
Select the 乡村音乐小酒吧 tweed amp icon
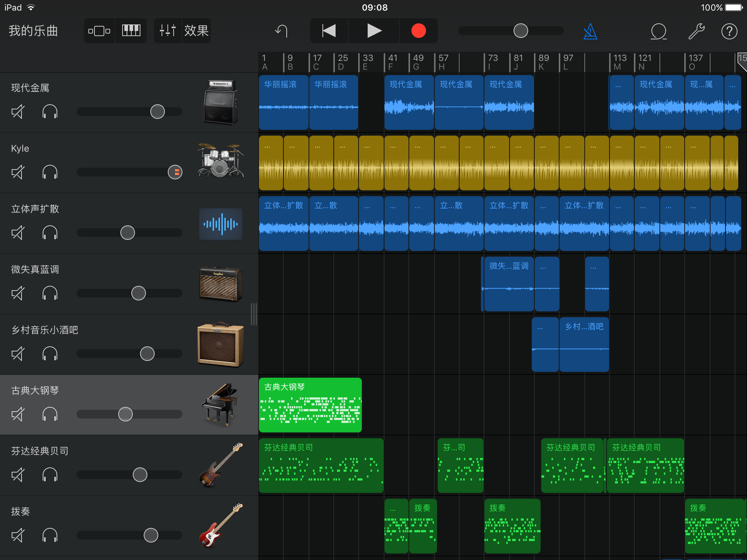221,345
